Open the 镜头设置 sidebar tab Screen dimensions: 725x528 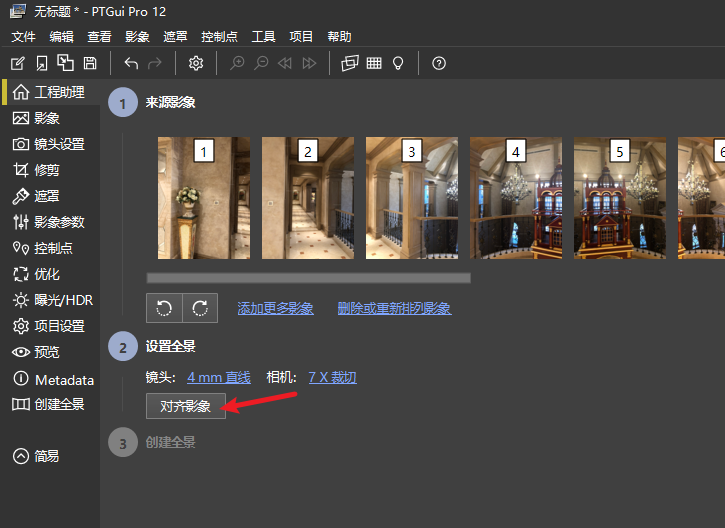coord(49,144)
